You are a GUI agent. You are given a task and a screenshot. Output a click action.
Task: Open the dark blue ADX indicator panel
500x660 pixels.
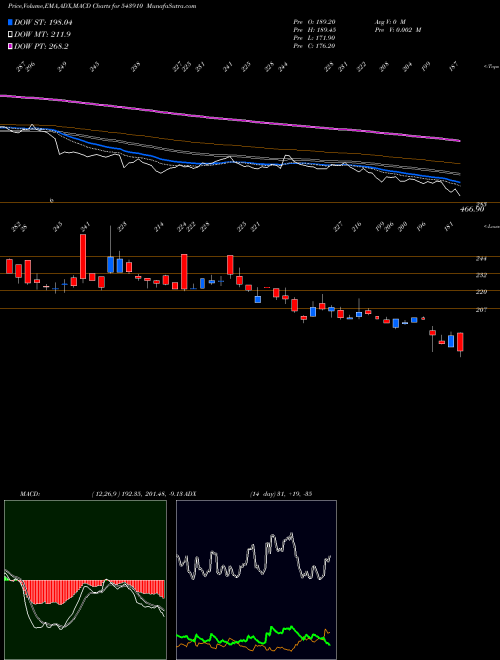click(256, 580)
